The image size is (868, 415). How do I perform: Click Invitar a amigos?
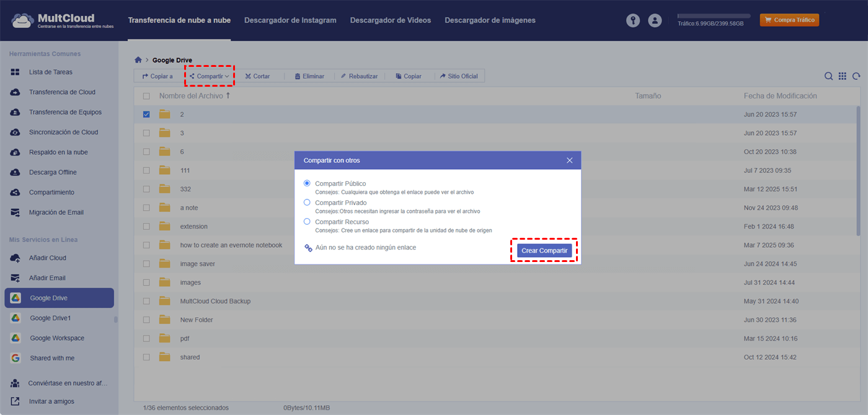[51, 401]
